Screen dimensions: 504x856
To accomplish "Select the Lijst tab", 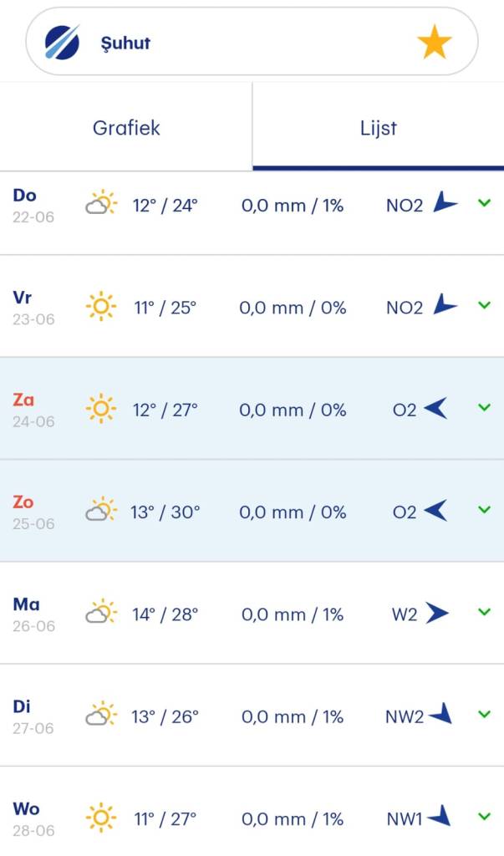I will pyautogui.click(x=378, y=128).
